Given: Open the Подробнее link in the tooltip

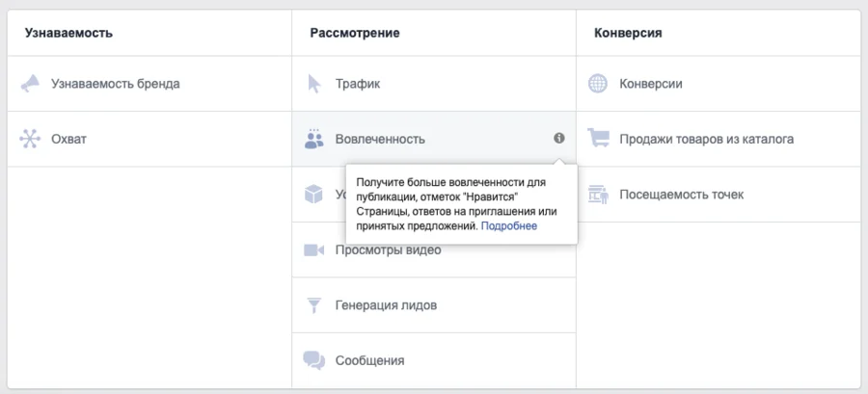Looking at the screenshot, I should [x=509, y=226].
